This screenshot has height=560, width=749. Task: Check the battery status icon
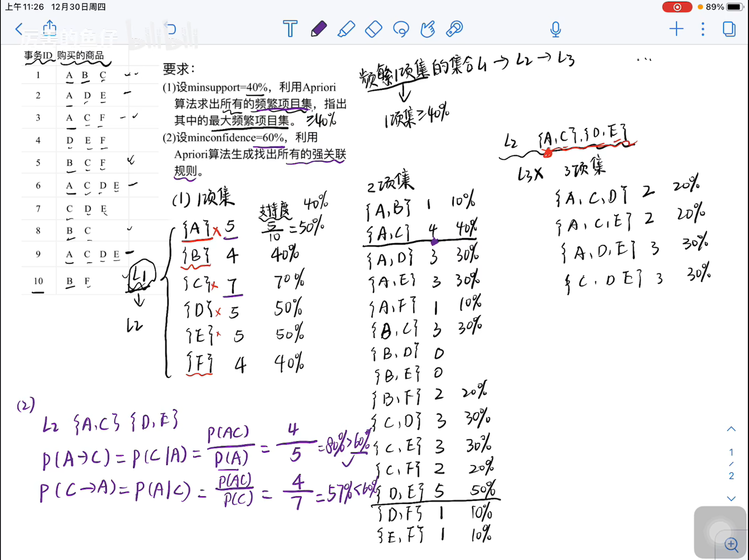tap(735, 7)
